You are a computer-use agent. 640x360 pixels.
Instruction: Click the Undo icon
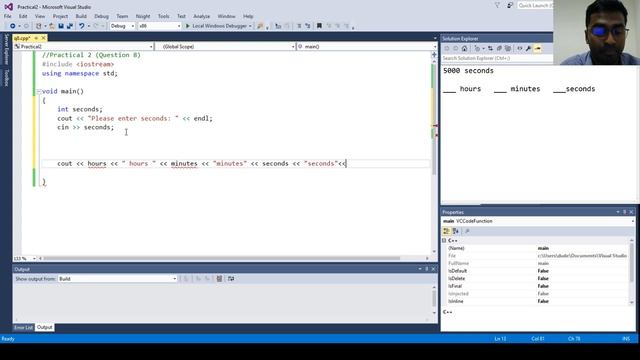(82, 26)
